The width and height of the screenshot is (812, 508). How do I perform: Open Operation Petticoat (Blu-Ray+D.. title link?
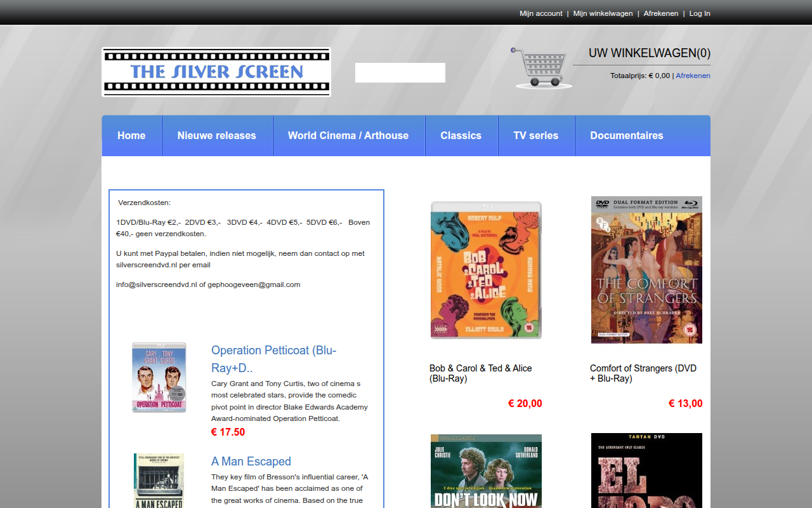pos(274,359)
